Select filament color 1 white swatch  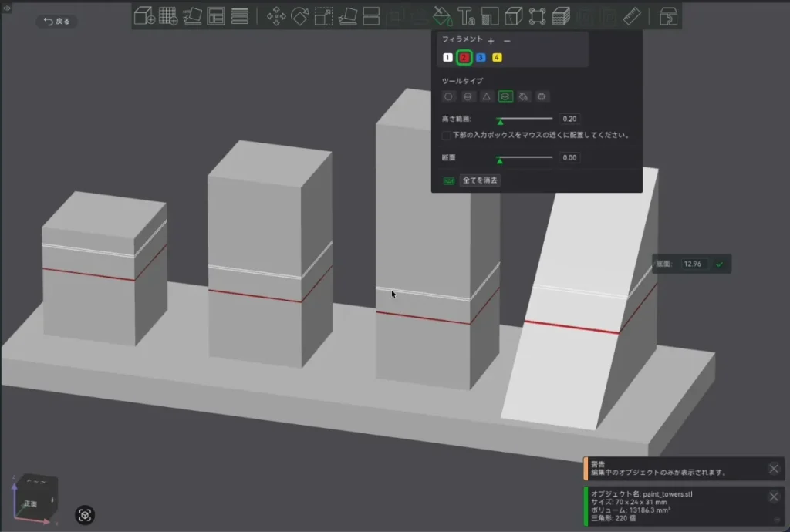coord(447,57)
